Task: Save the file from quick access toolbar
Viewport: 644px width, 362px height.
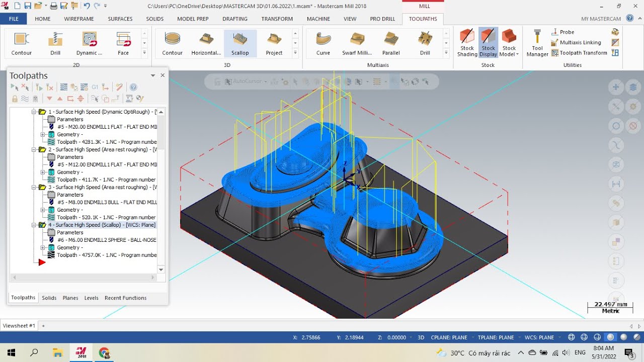Action: click(28, 6)
